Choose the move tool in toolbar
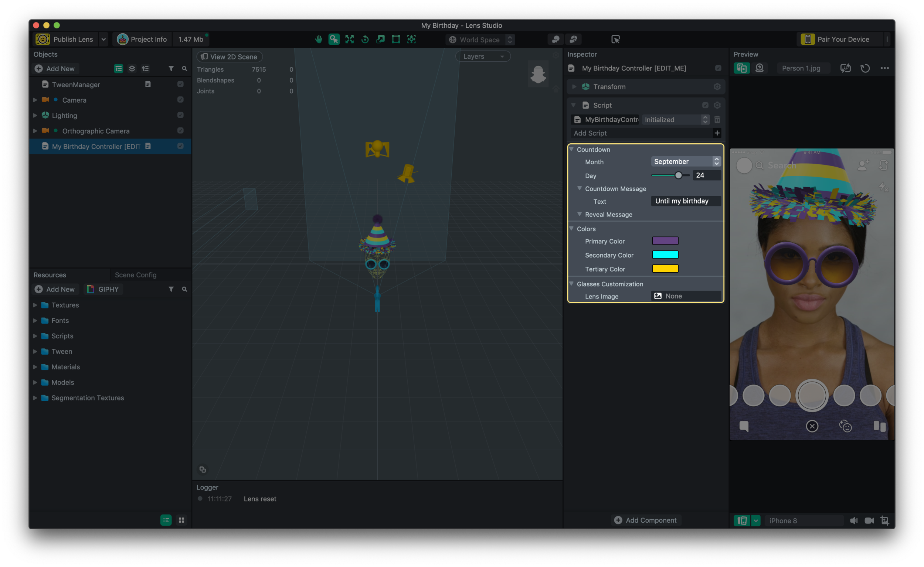This screenshot has width=924, height=567. [349, 40]
